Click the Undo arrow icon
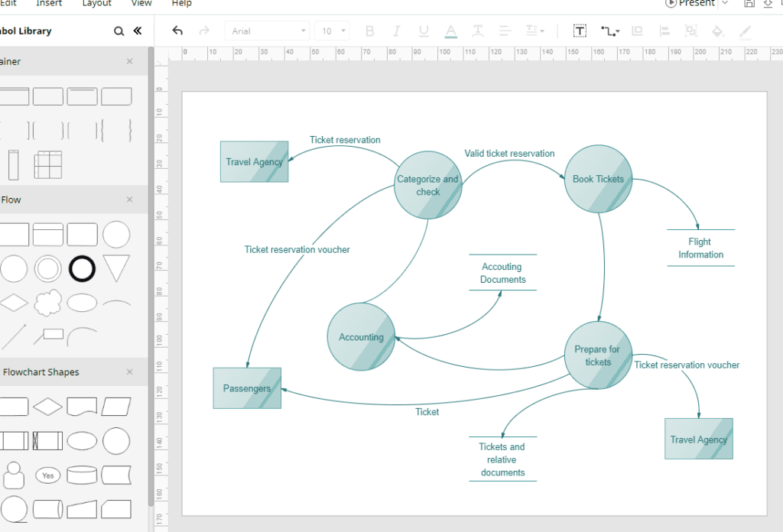Screen dimensions: 783x532 (x=177, y=31)
